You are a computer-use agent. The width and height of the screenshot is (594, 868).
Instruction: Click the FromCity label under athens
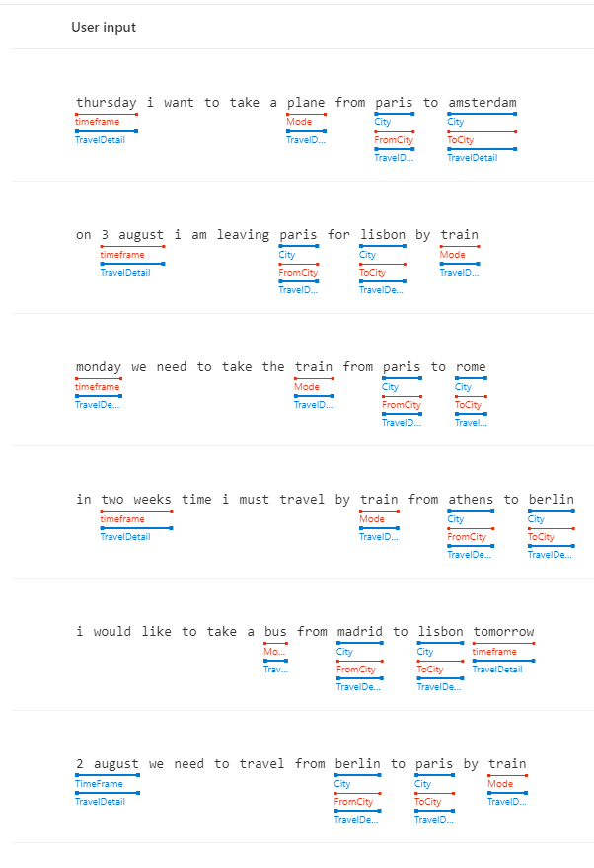tap(467, 537)
